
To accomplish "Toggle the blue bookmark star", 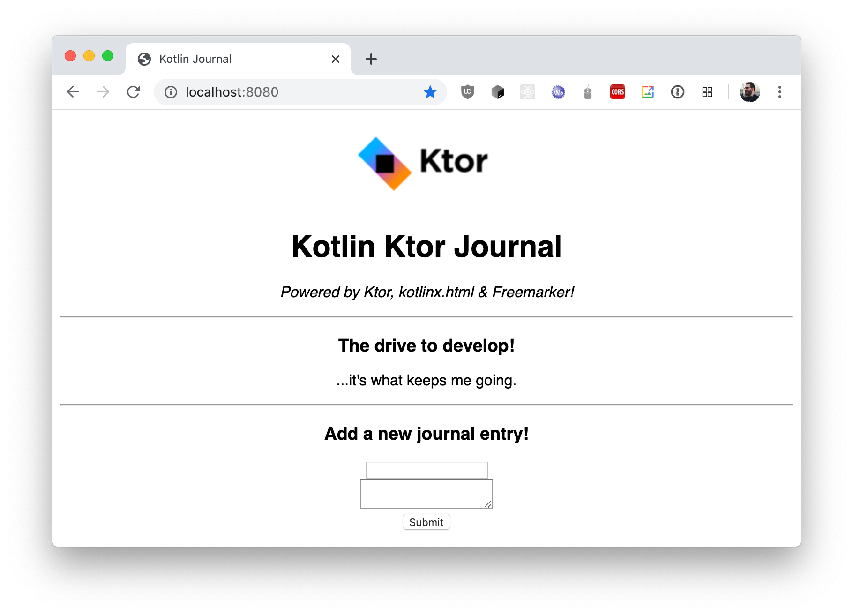I will click(430, 92).
